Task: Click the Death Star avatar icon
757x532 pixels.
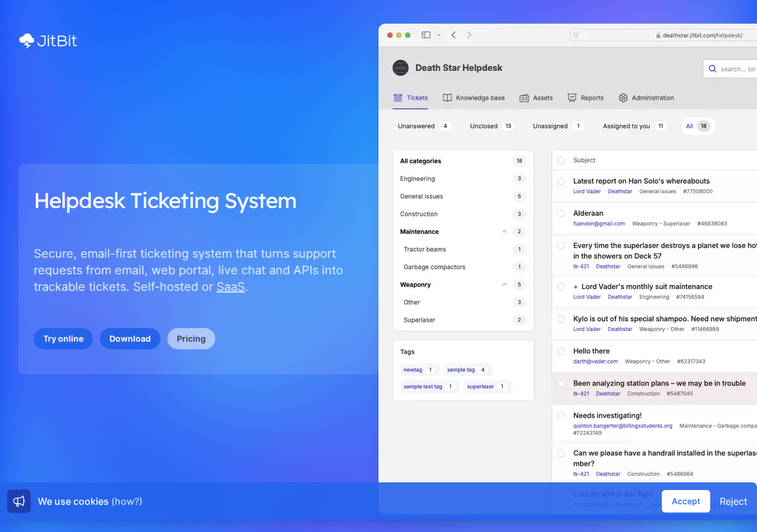Action: click(x=400, y=67)
